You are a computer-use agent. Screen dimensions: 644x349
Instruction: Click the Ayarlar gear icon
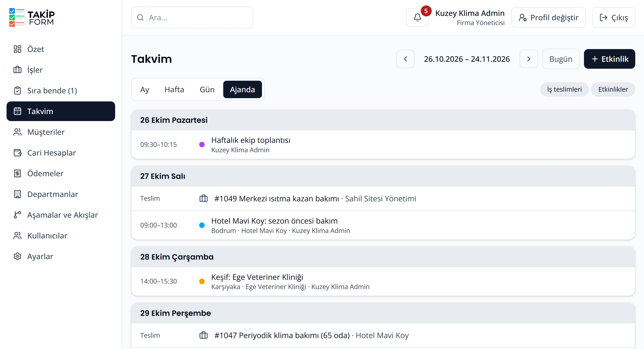(x=17, y=256)
